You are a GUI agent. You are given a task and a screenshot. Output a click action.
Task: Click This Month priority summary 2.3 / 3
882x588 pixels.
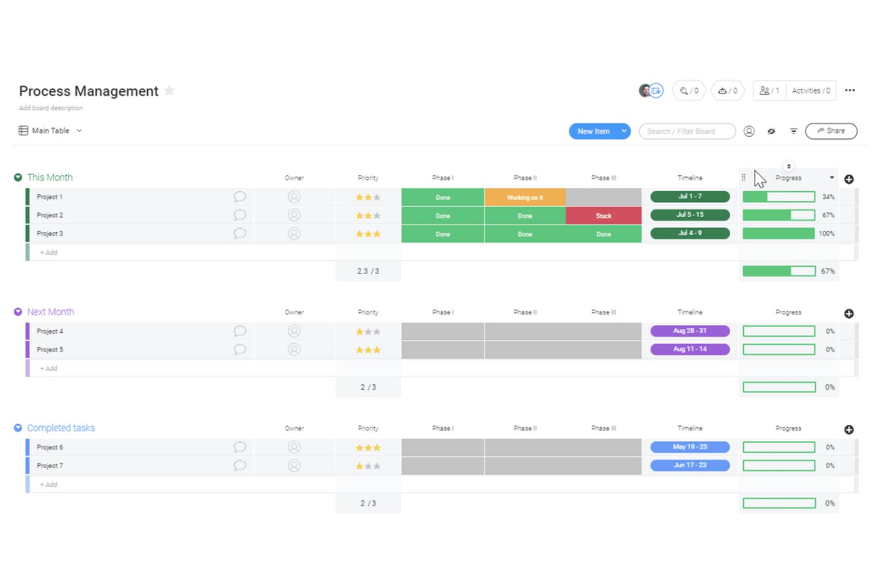368,271
